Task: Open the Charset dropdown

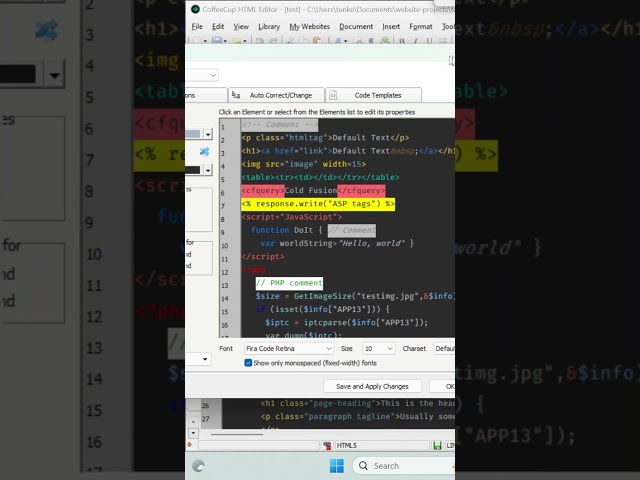Action: tap(444, 349)
